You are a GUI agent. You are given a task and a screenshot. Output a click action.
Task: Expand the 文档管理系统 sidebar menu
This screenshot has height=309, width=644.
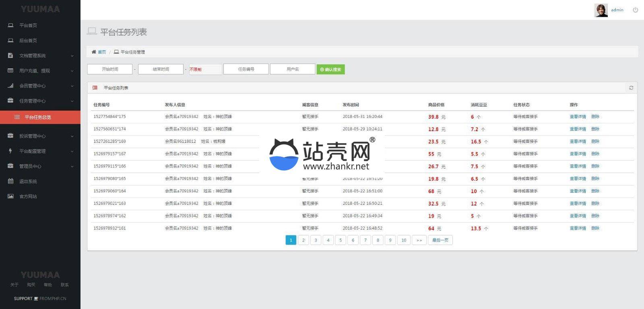pyautogui.click(x=40, y=56)
